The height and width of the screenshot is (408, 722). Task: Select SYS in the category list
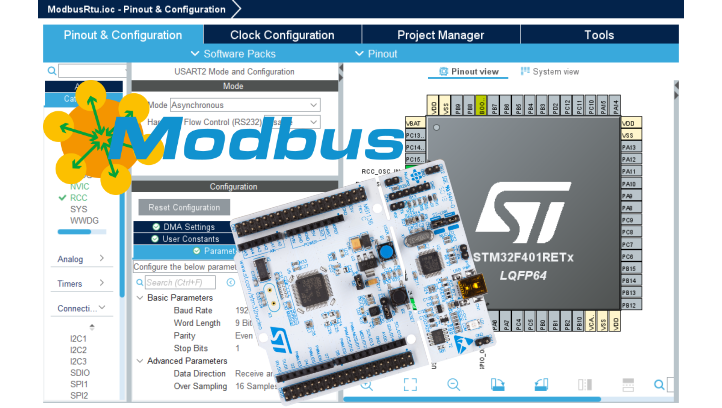(79, 209)
